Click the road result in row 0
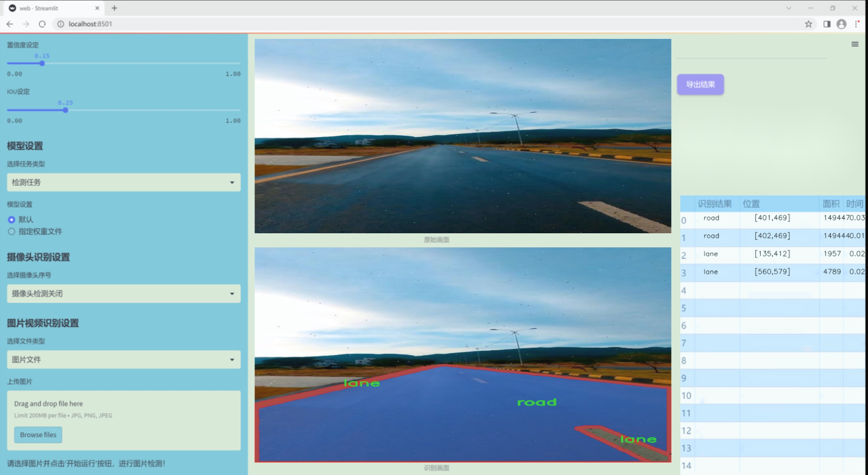 (x=711, y=218)
